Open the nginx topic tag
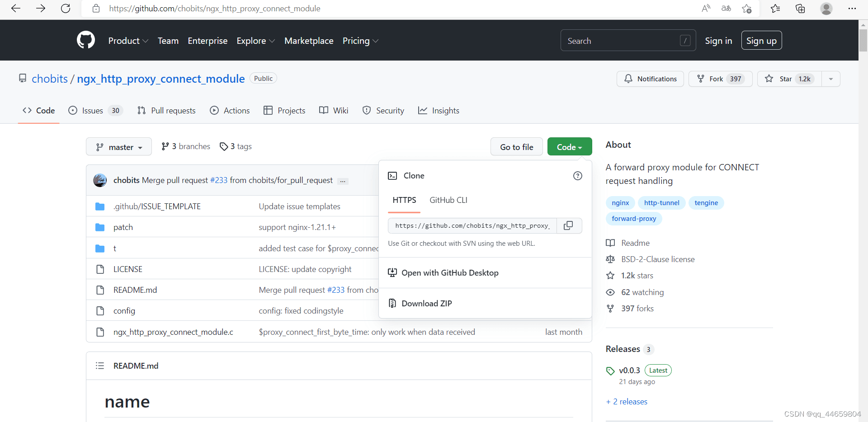 [x=620, y=203]
